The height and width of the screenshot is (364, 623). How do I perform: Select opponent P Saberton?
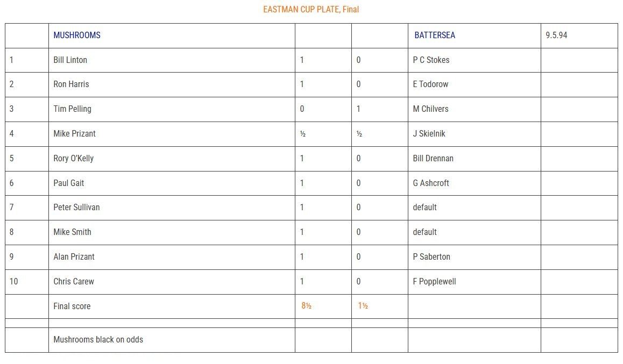(431, 257)
